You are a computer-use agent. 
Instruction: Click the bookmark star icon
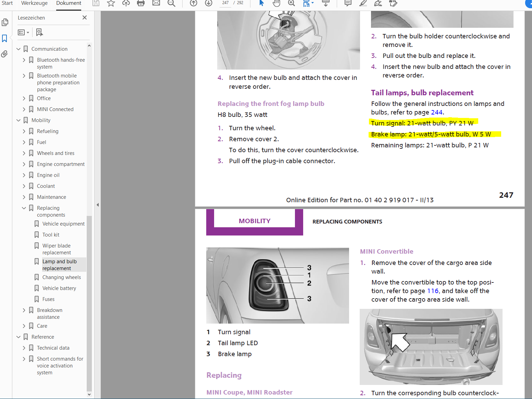tap(111, 3)
